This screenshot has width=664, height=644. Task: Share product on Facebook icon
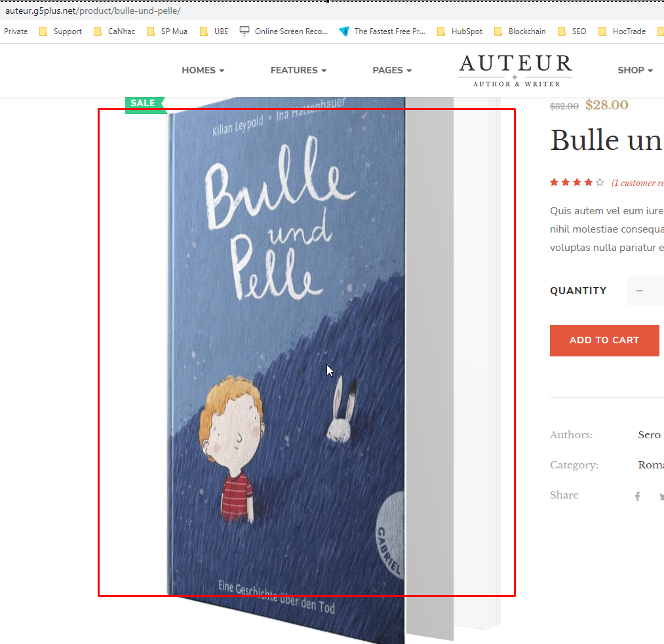coord(637,497)
